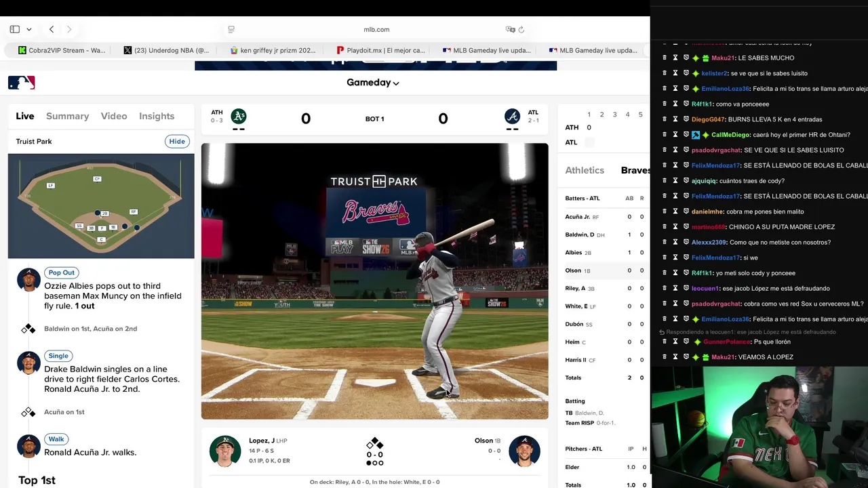Image resolution: width=868 pixels, height=488 pixels.
Task: Open the ken griffey jr prizm tab
Action: (x=273, y=50)
